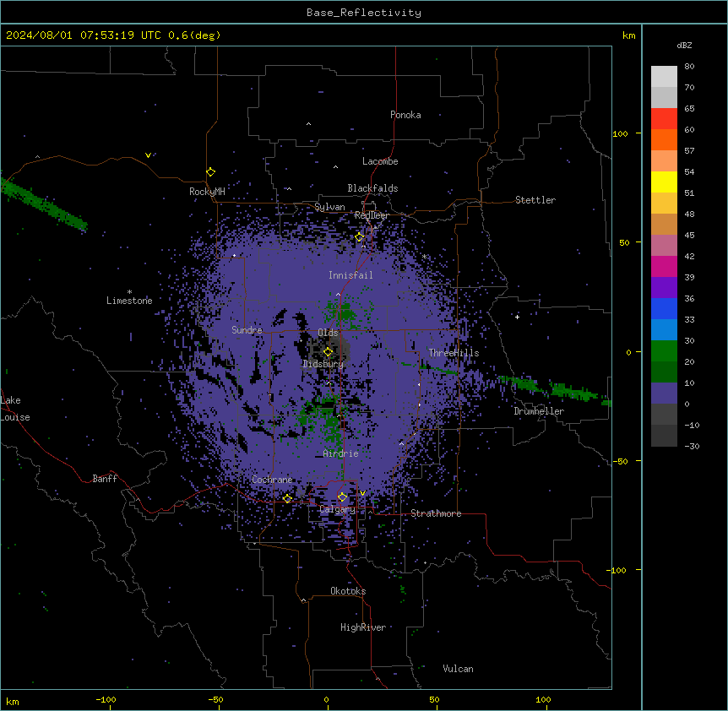Pick the yellow 54-51 dBZ legend swatch
Image resolution: width=728 pixels, height=711 pixels.
coord(664,182)
